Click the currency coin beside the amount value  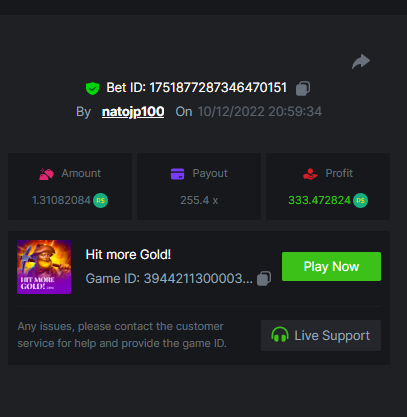pos(100,201)
